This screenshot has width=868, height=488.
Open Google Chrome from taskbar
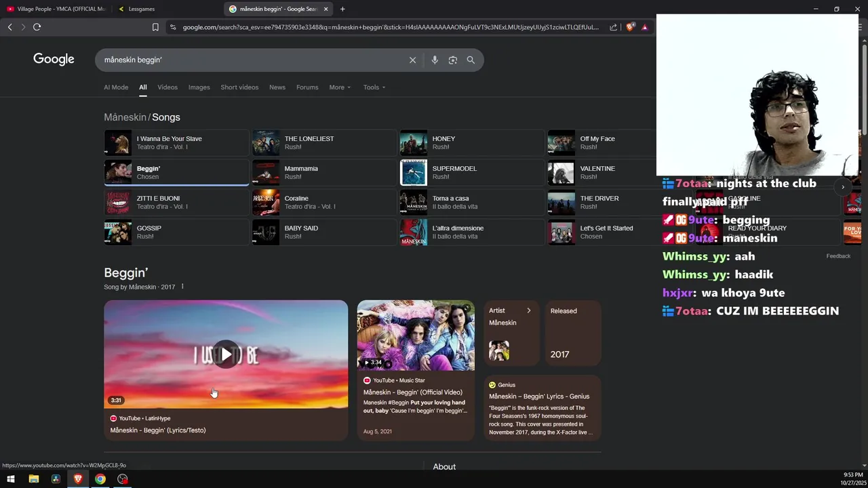pos(100,479)
